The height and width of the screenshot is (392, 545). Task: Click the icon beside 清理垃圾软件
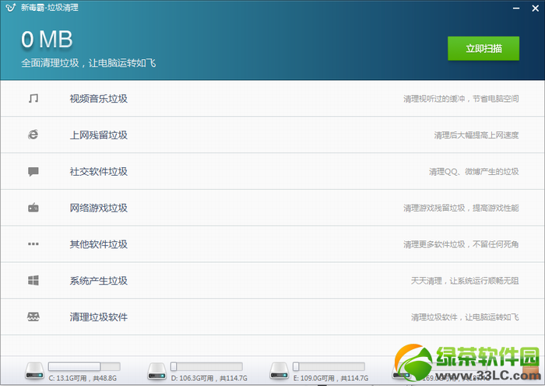coord(33,317)
